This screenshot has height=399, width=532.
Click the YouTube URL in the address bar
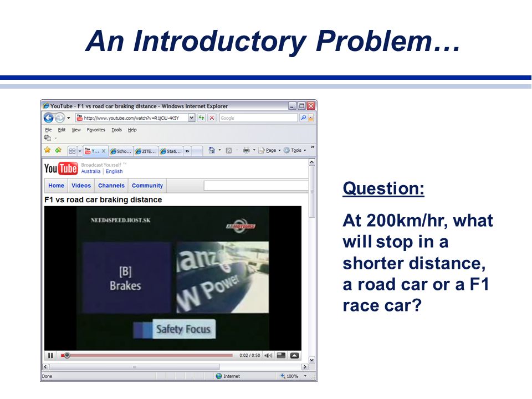point(131,118)
